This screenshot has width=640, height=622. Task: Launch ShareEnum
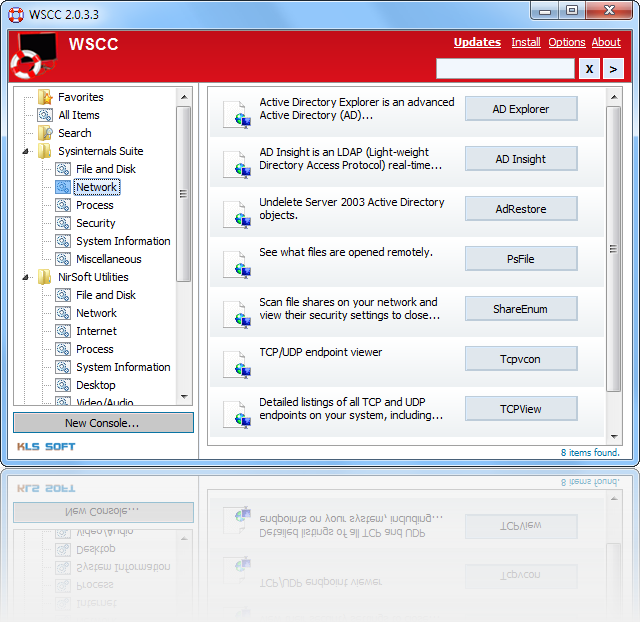click(521, 309)
